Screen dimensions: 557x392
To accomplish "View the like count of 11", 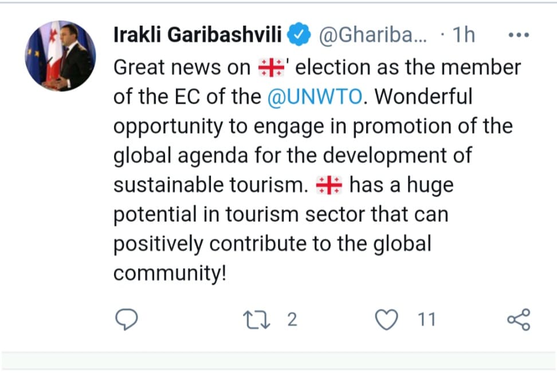I will (427, 320).
